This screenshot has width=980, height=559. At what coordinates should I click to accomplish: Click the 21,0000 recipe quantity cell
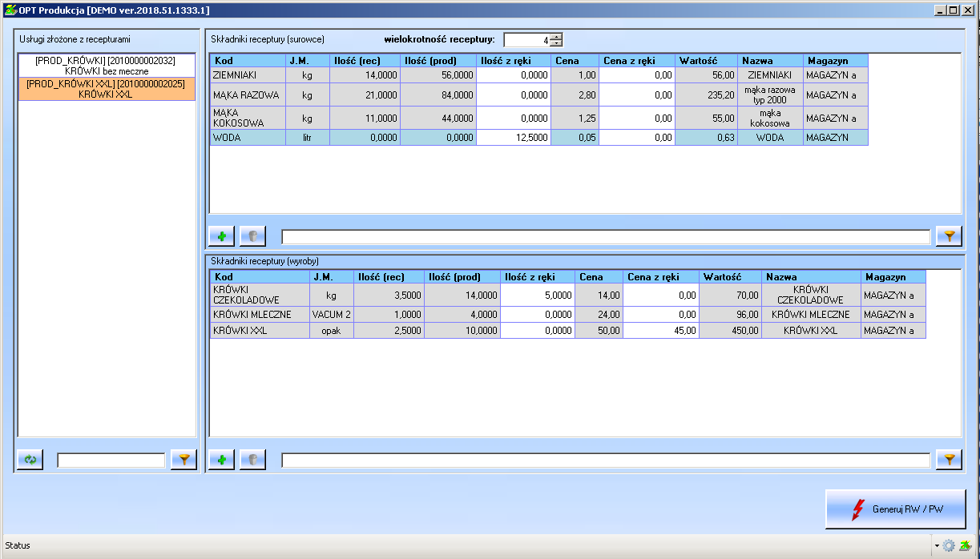pyautogui.click(x=365, y=95)
